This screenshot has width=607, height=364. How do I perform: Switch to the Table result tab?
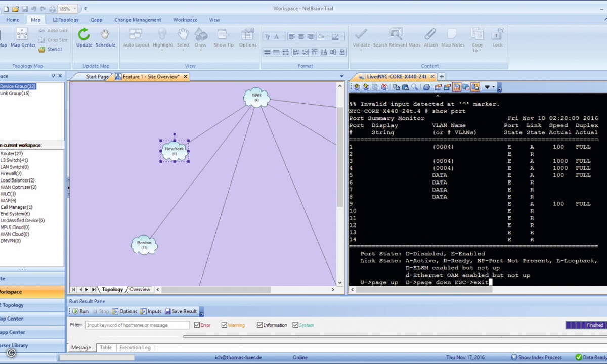tap(106, 348)
